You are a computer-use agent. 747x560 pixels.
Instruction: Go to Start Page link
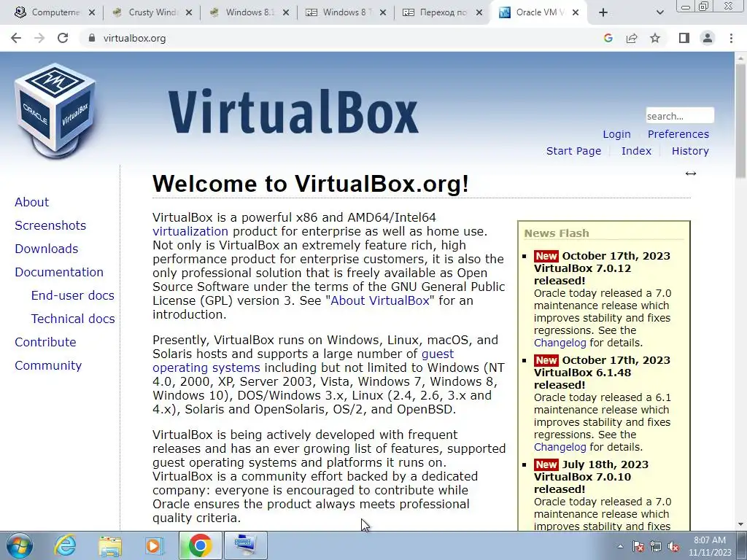[x=573, y=151]
